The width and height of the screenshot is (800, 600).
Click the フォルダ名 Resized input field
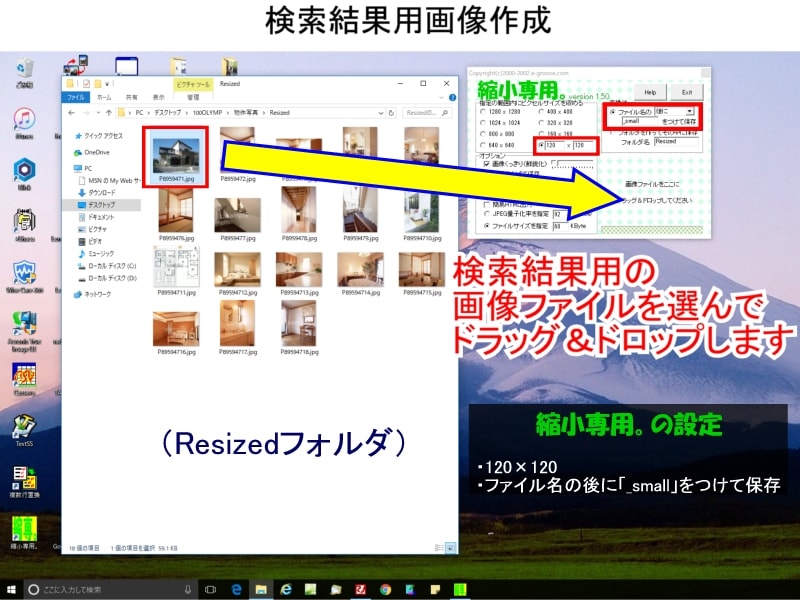point(676,142)
